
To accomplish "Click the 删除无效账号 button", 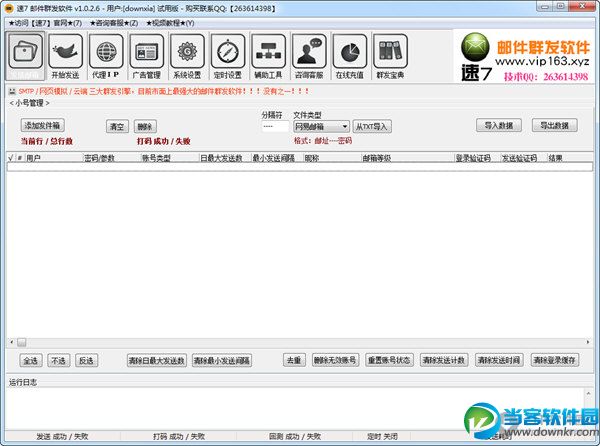I will click(x=335, y=360).
